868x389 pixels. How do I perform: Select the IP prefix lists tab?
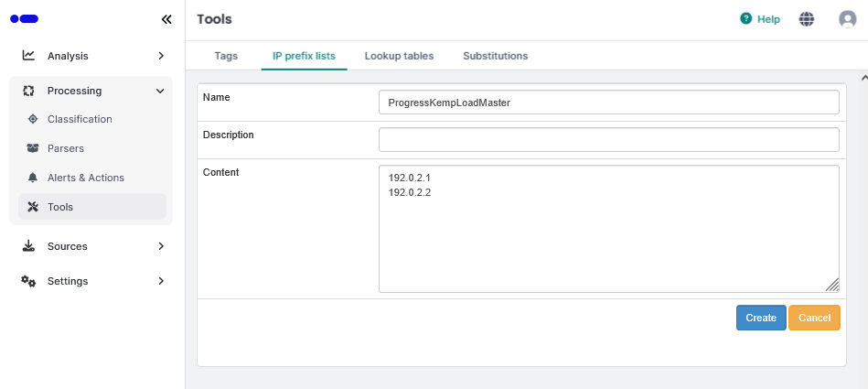[304, 56]
